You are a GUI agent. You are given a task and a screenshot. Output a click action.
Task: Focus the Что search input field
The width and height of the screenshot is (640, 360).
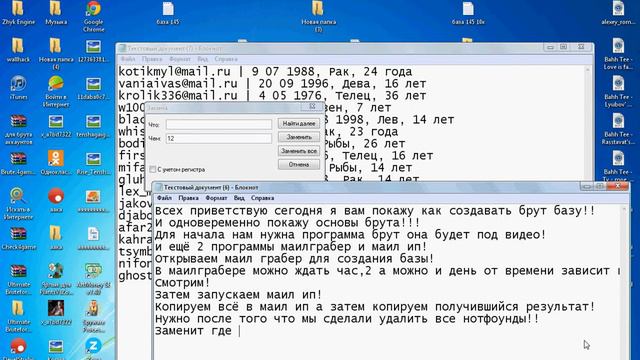point(219,124)
